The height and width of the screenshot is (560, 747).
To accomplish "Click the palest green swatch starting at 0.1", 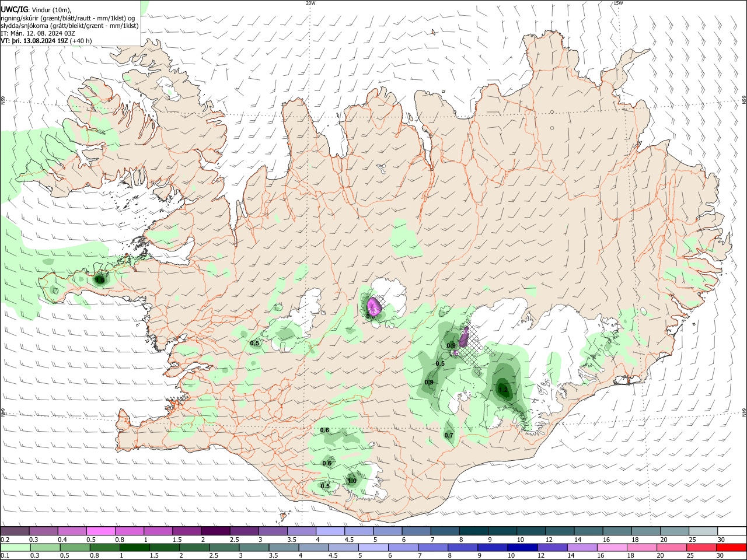I will (x=15, y=547).
